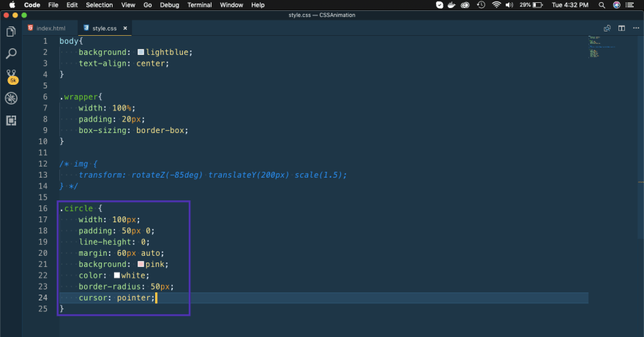Open the Explorer view in the activity bar
Image resolution: width=644 pixels, height=337 pixels.
click(x=11, y=31)
